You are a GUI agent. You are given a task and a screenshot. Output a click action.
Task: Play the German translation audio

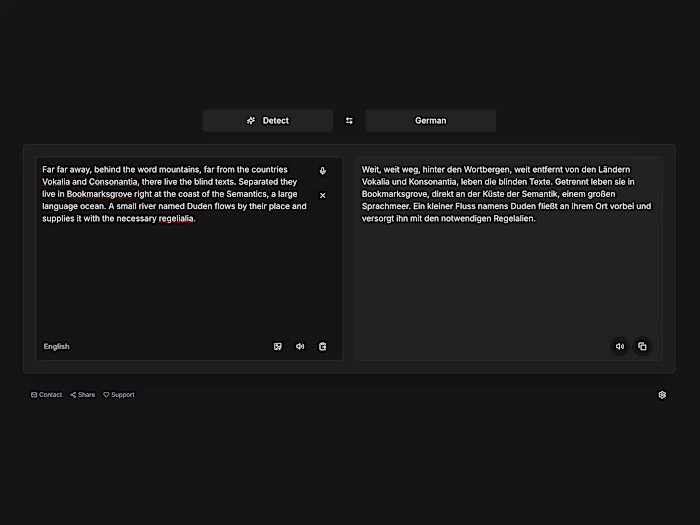(620, 346)
